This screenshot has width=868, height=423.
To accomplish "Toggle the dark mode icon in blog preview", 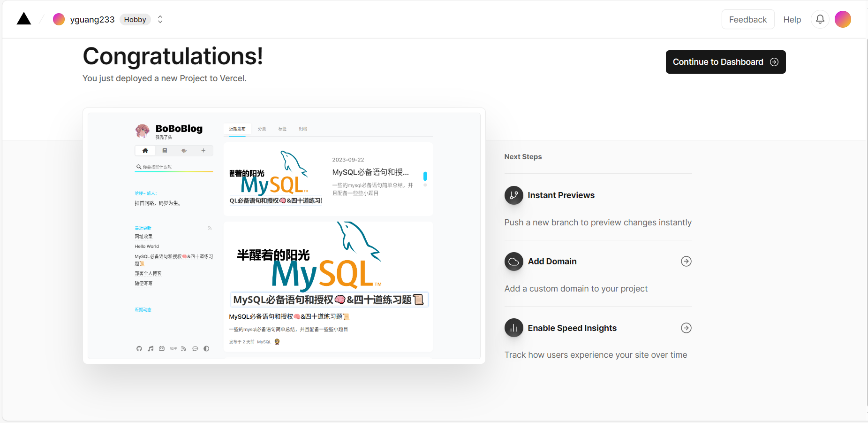I will tap(206, 349).
